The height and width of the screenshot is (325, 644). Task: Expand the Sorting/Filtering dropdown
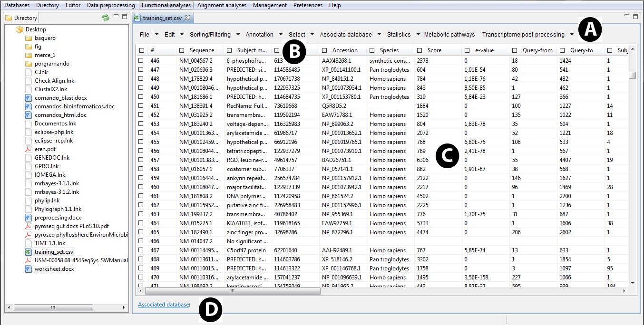(x=238, y=35)
